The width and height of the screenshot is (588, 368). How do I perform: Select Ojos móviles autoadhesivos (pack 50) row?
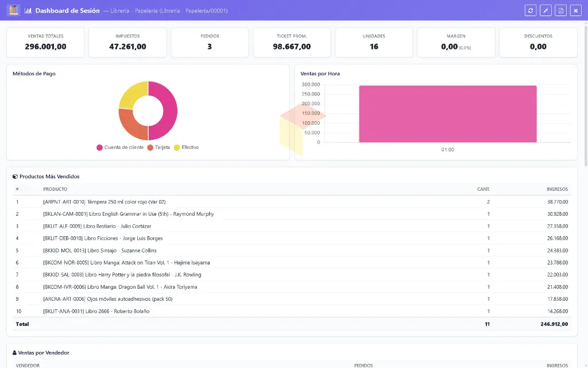tap(292, 299)
